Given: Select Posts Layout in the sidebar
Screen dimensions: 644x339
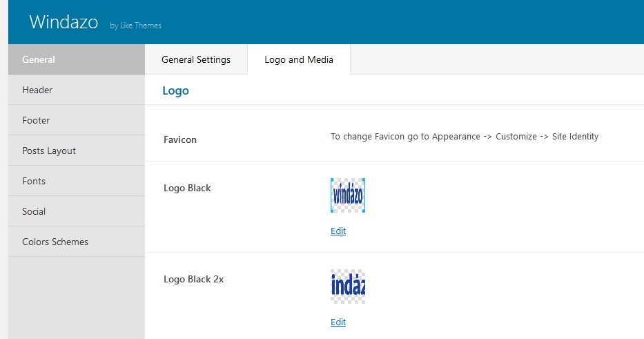Looking at the screenshot, I should [77, 151].
